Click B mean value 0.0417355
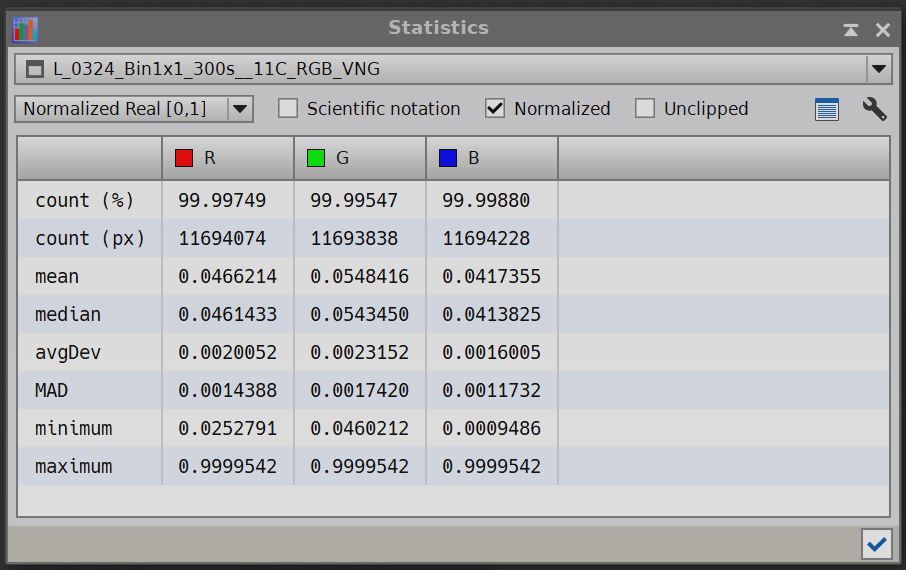906x570 pixels. (491, 276)
